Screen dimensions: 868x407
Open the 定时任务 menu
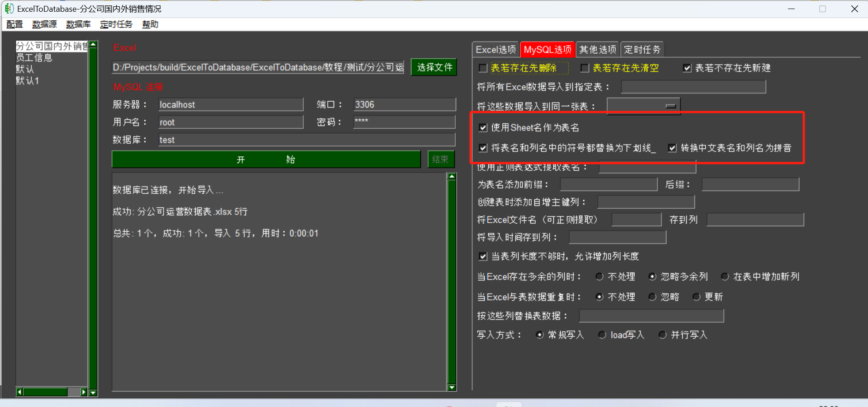click(116, 24)
